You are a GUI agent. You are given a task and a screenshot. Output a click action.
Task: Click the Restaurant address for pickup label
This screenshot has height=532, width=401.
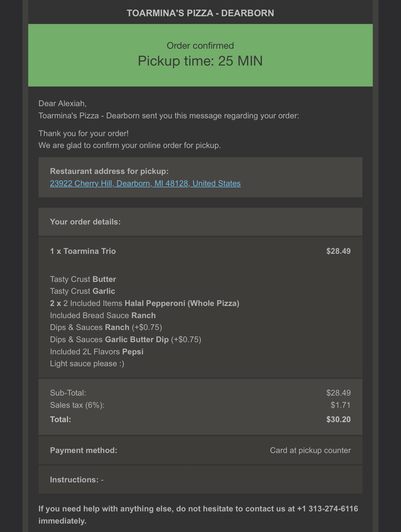point(109,171)
